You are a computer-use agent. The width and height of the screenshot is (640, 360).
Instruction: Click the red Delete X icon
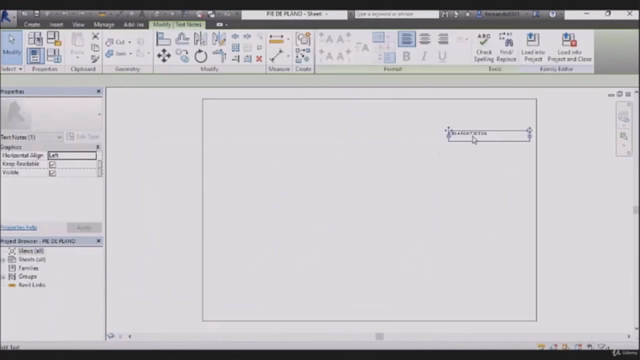pos(259,59)
